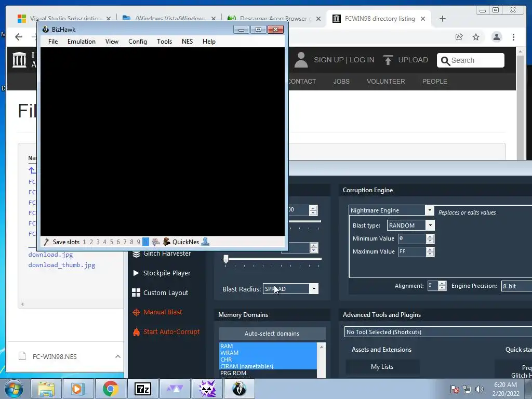Open a new Chrome tab
532x399 pixels.
[443, 19]
